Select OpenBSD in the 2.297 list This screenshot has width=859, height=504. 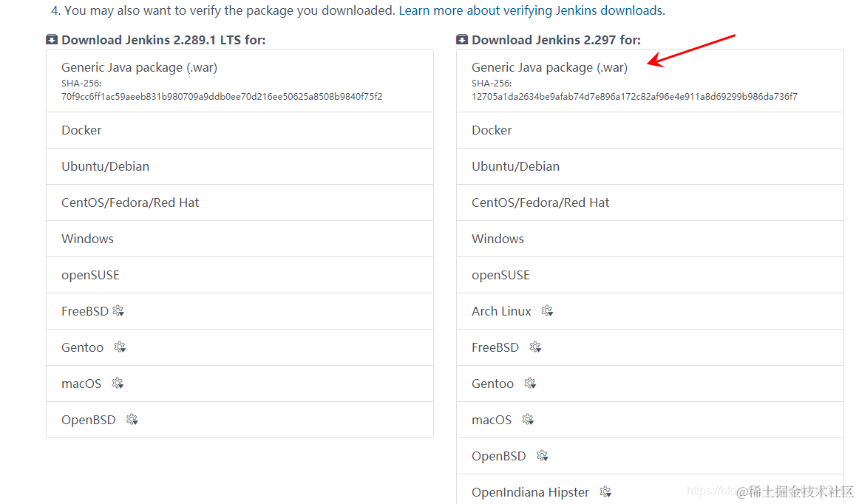pyautogui.click(x=650, y=456)
